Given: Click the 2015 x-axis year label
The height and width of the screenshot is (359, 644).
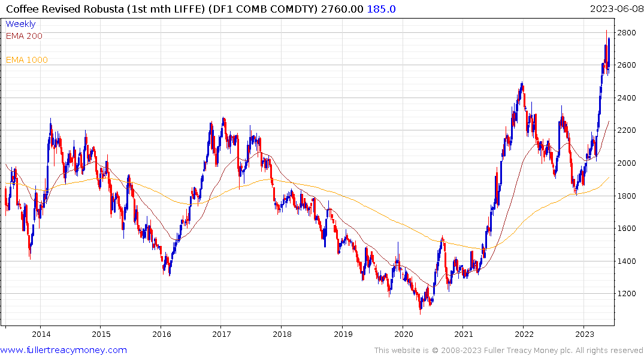Looking at the screenshot, I should point(101,334).
